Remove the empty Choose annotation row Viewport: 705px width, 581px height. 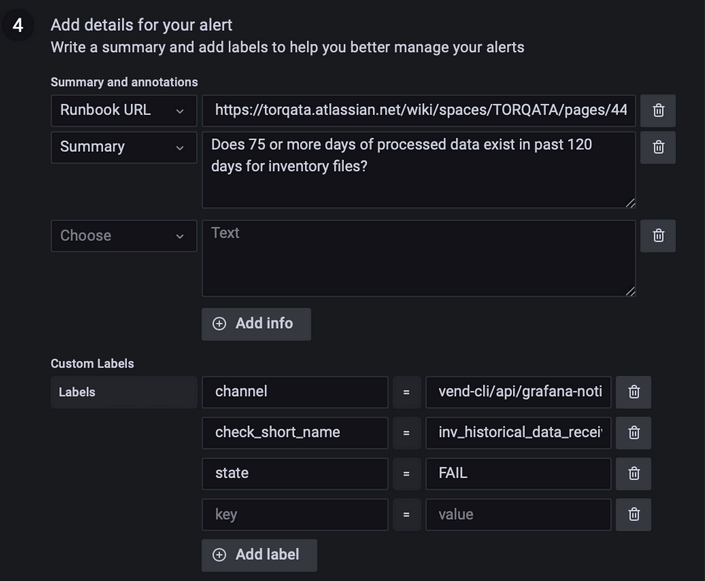[658, 236]
